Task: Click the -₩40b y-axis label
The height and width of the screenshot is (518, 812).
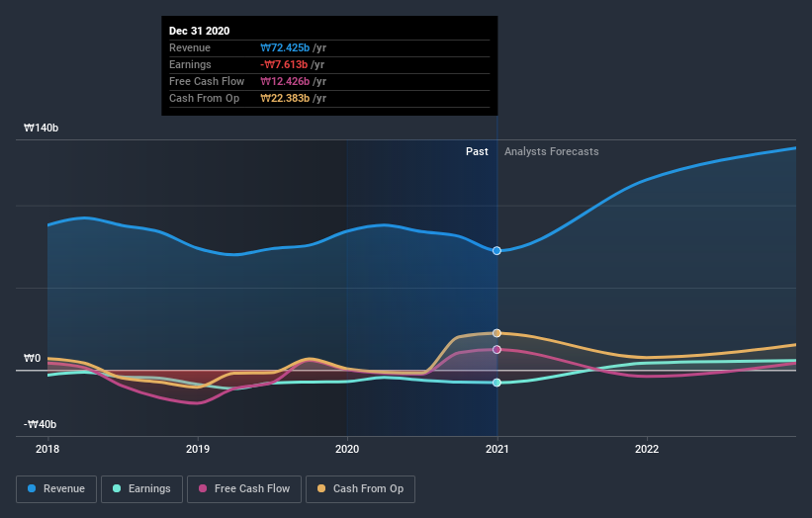Action: pos(40,424)
